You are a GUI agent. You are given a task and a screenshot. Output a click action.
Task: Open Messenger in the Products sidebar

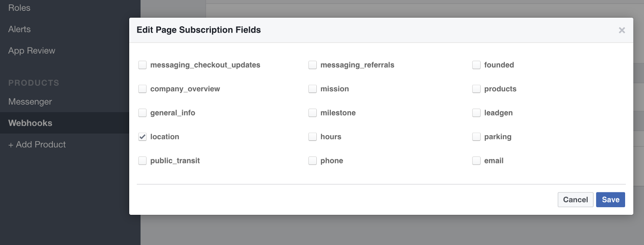point(30,102)
